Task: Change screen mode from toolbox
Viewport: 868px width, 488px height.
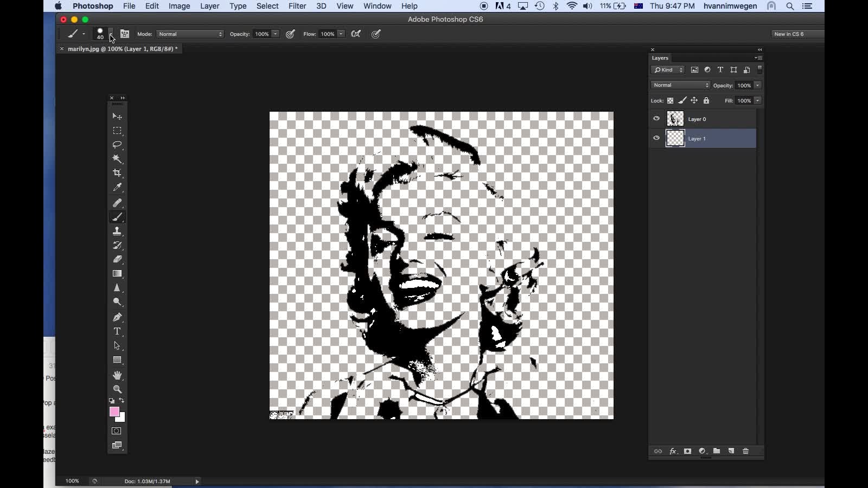Action: coord(117,446)
